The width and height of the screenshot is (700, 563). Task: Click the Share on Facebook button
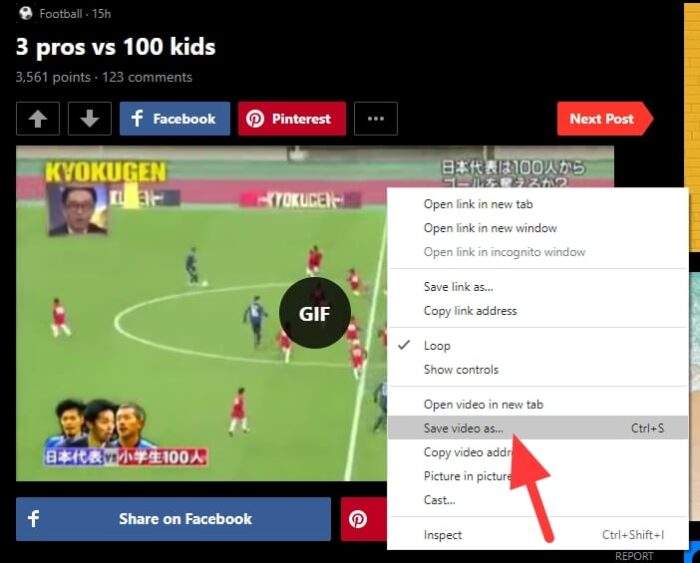(x=174, y=519)
